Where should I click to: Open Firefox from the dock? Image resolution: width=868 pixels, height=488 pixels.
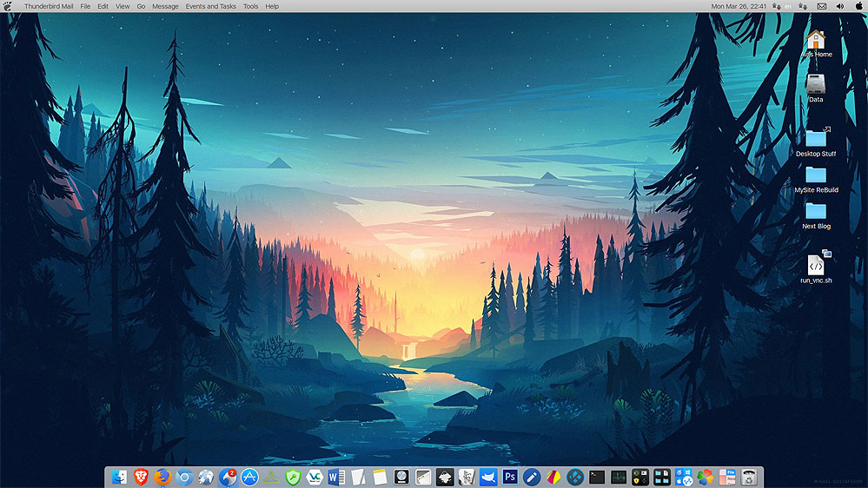pos(162,477)
